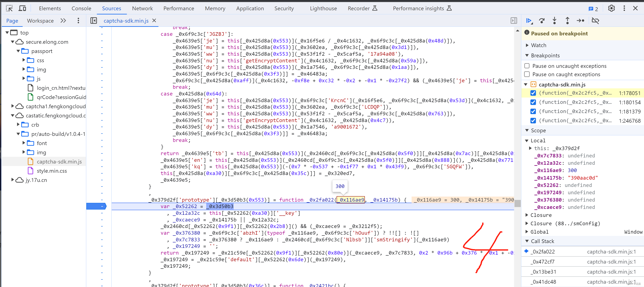The height and width of the screenshot is (287, 644).
Task: Step into next function call
Action: [555, 21]
